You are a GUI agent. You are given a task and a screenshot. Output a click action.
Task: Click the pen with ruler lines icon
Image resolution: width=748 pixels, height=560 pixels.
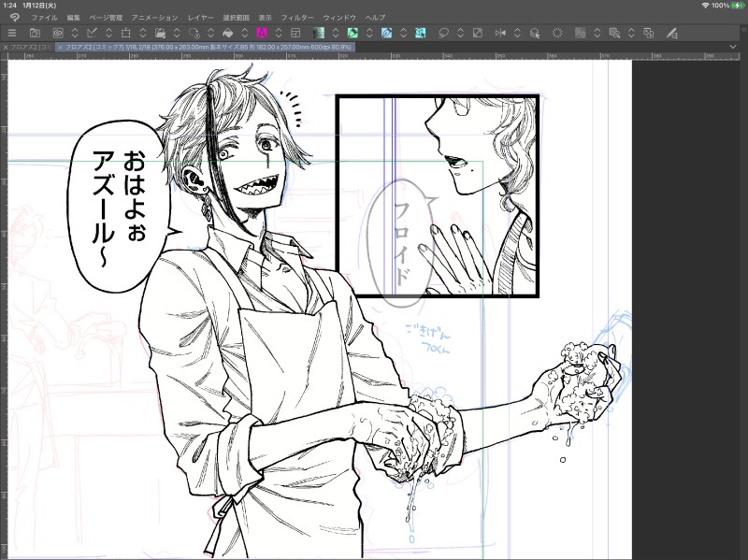(671, 33)
